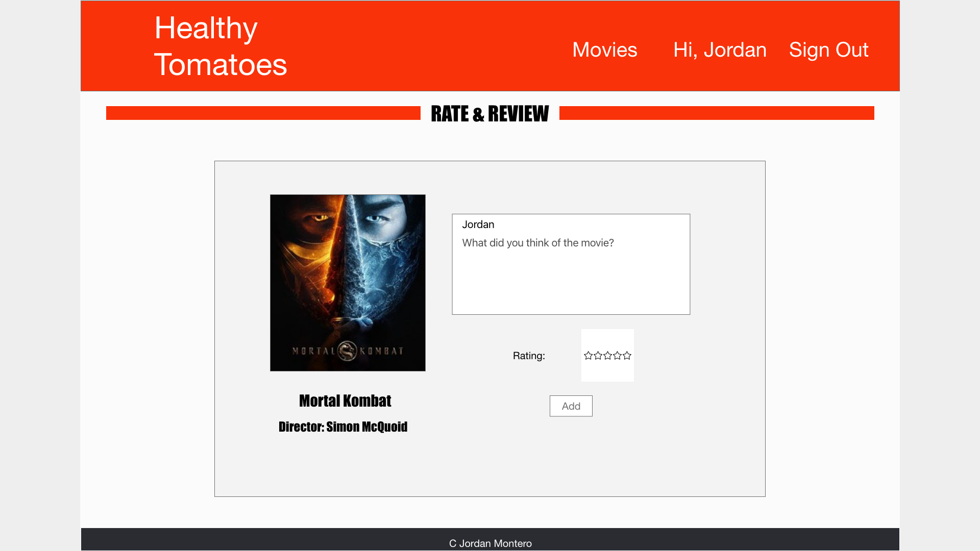Sign Out of the account
The height and width of the screenshot is (551, 980).
click(x=828, y=50)
